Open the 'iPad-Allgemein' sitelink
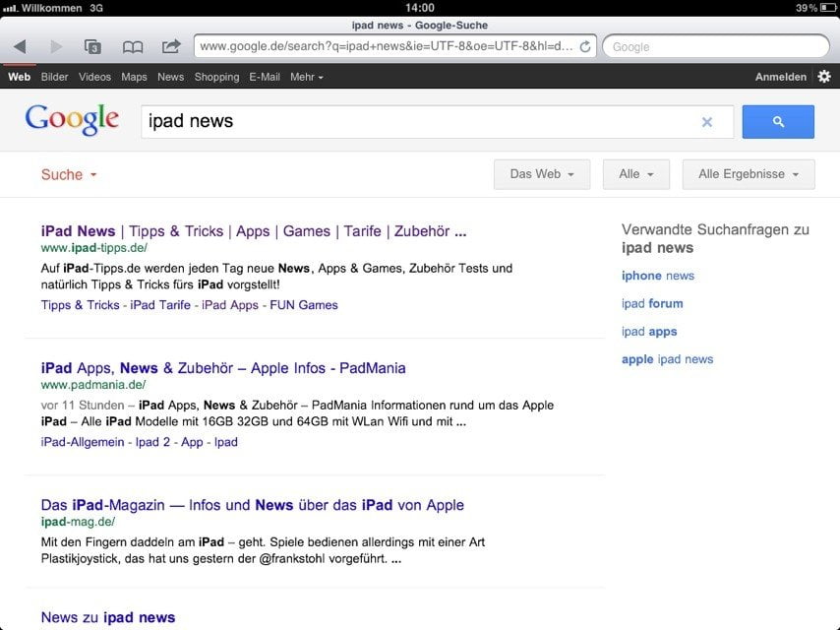Viewport: 840px width, 630px height. (83, 442)
